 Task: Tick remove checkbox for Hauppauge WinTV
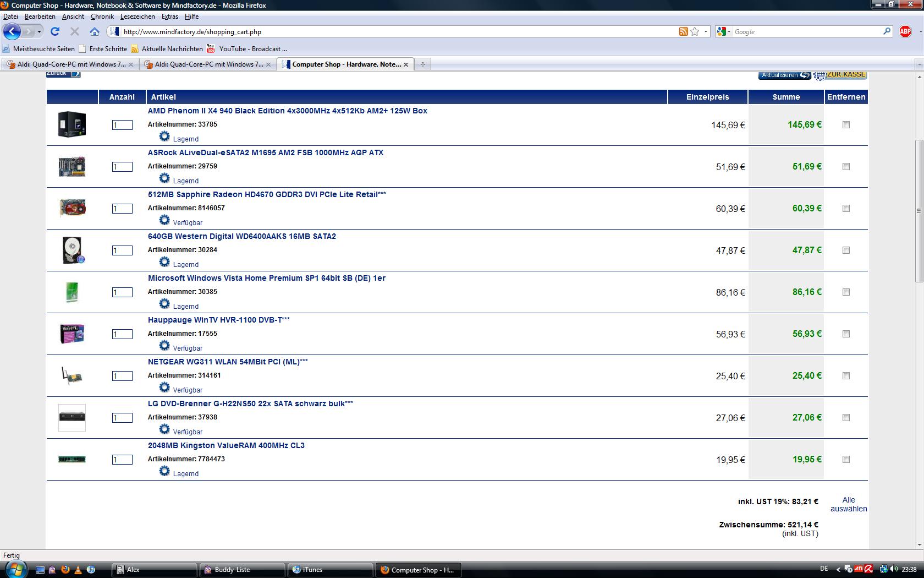click(846, 334)
